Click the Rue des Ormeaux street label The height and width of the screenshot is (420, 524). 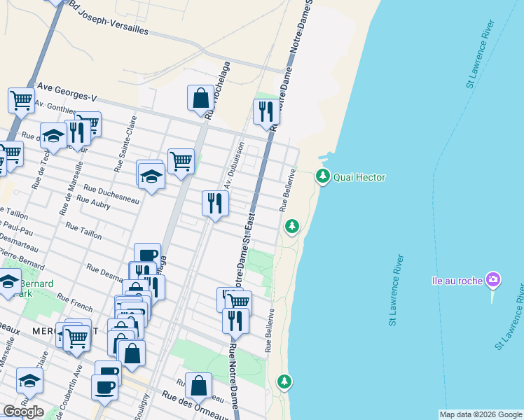tap(195, 405)
